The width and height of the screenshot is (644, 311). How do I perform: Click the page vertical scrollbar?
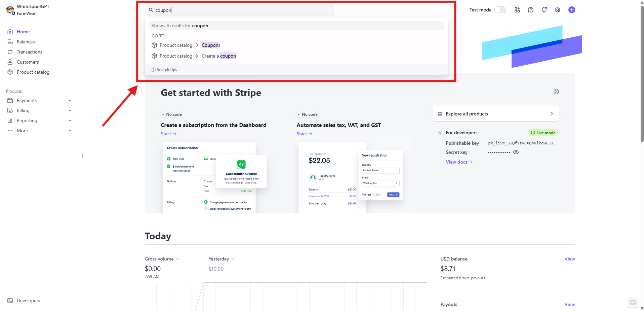tap(642, 74)
